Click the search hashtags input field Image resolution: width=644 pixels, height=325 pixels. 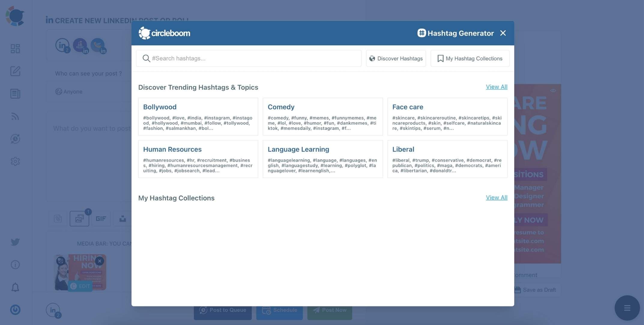pyautogui.click(x=249, y=58)
